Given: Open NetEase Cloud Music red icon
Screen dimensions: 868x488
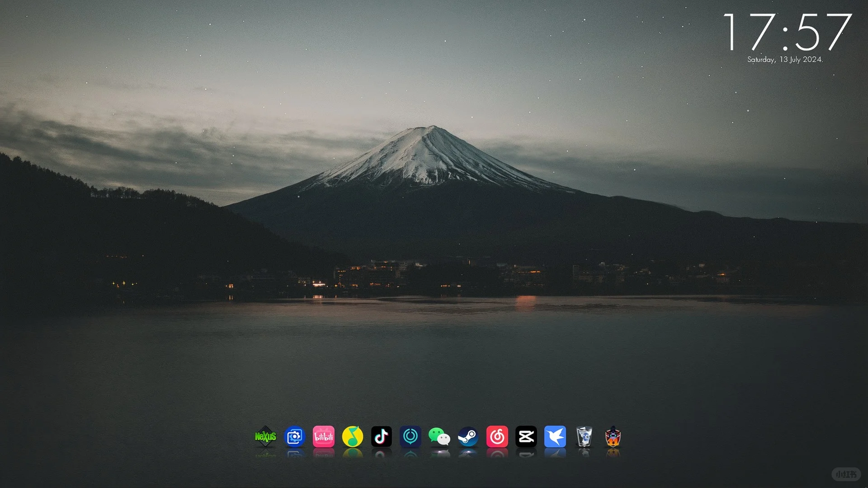Looking at the screenshot, I should (x=497, y=436).
